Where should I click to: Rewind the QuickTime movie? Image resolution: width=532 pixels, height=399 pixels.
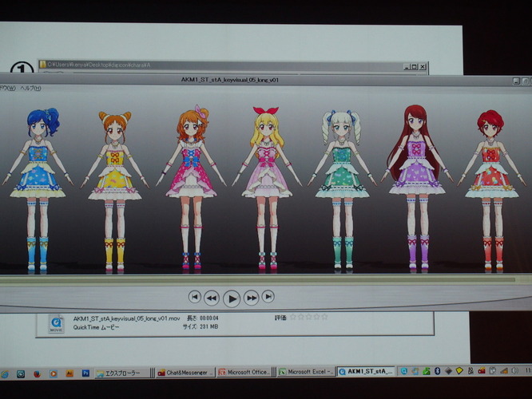coord(212,298)
